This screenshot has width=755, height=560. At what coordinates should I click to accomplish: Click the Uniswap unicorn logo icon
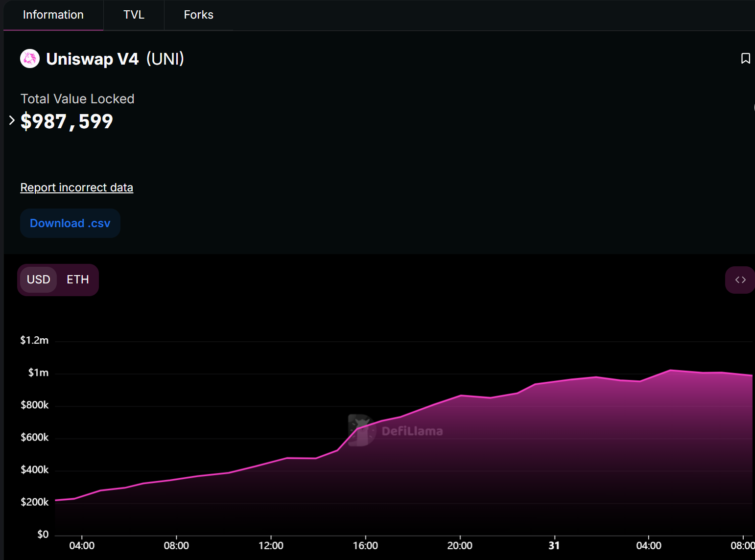click(30, 59)
